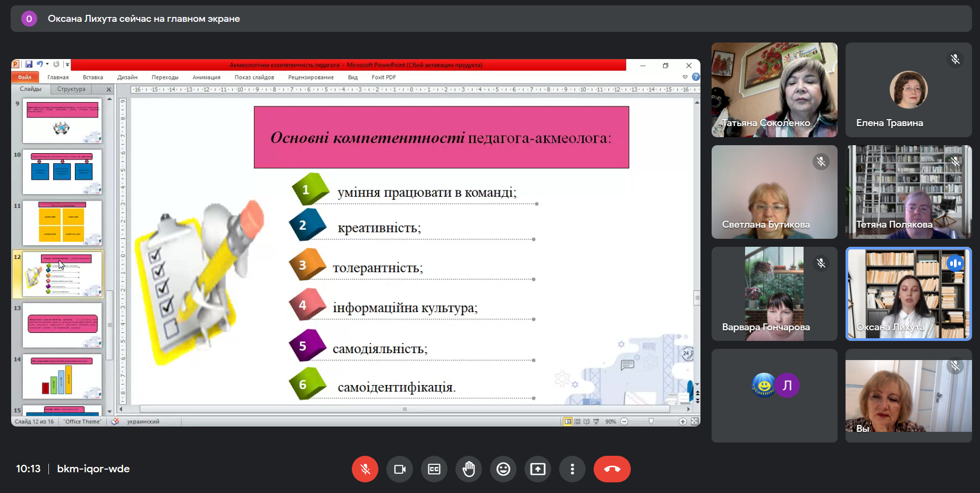This screenshot has height=493, width=980.
Task: Switch to the Структура pane tab
Action: point(71,89)
